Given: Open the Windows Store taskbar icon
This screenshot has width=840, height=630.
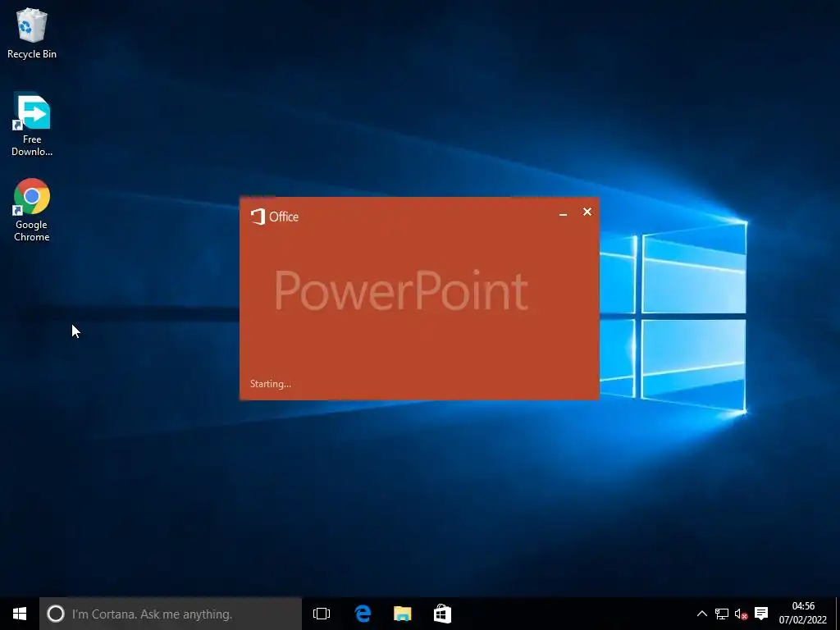Looking at the screenshot, I should pyautogui.click(x=442, y=614).
